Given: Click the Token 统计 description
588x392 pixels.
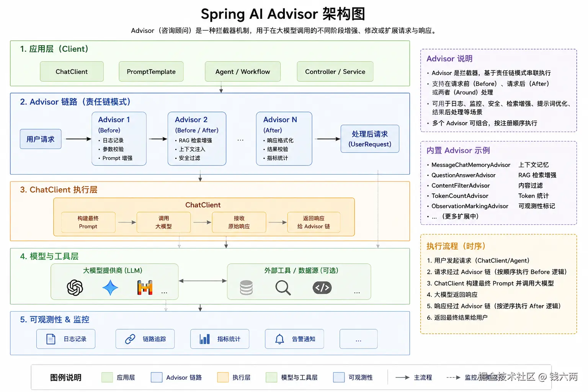Looking at the screenshot, I should tap(533, 196).
